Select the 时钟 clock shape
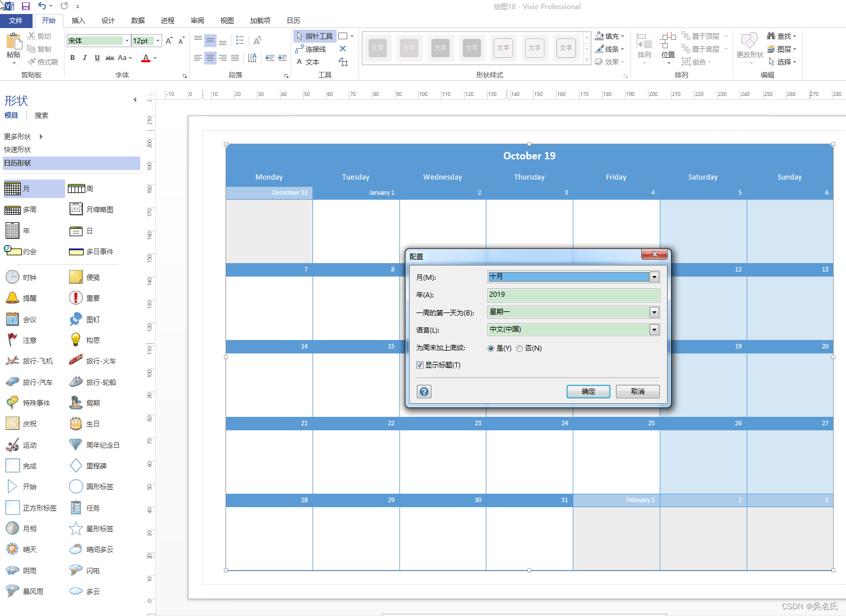Screen dimensions: 846x616 (x=21, y=277)
